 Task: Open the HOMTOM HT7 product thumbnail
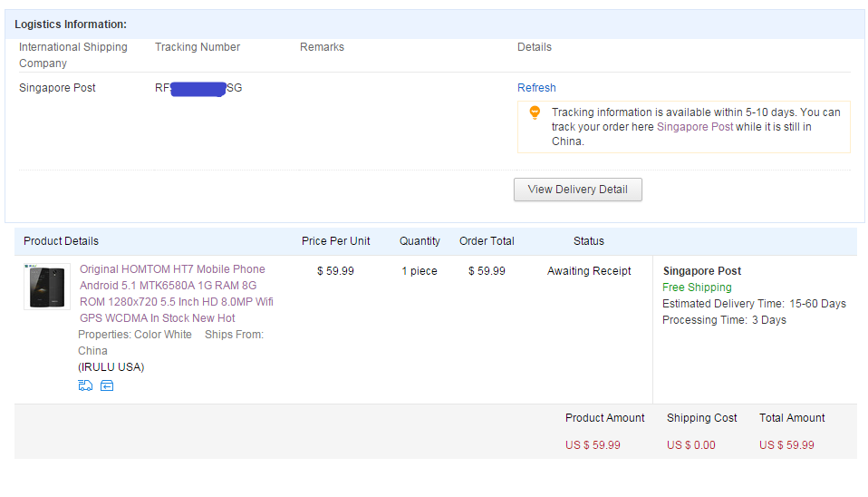[x=47, y=287]
